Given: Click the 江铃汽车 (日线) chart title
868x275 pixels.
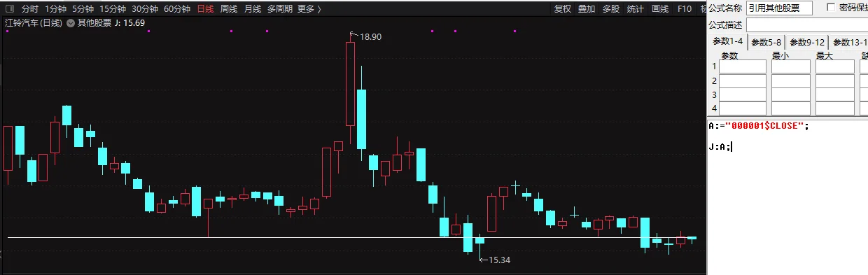Looking at the screenshot, I should (x=34, y=23).
